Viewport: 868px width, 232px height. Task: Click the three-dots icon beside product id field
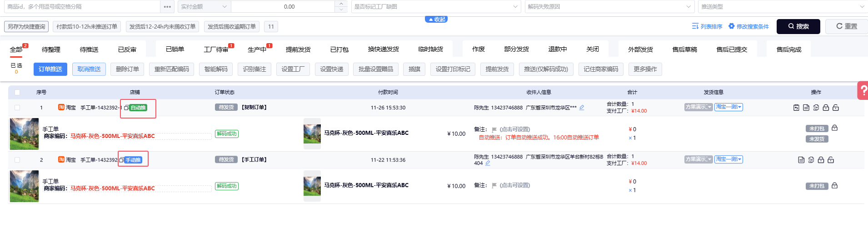[167, 7]
